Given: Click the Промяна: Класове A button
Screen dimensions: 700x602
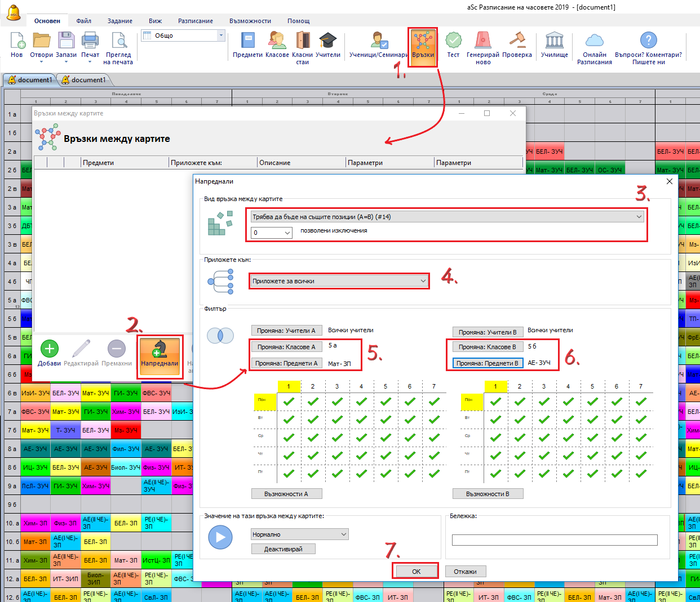Looking at the screenshot, I should [286, 347].
